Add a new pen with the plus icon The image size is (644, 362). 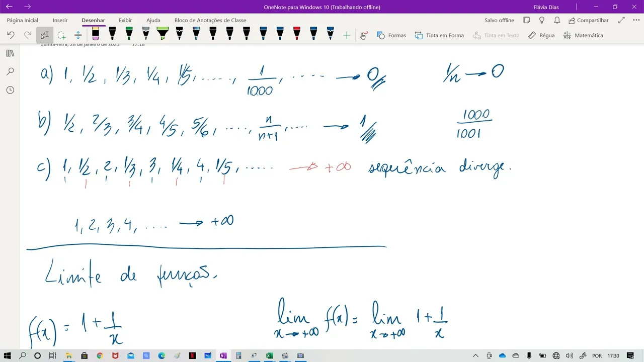pyautogui.click(x=347, y=35)
